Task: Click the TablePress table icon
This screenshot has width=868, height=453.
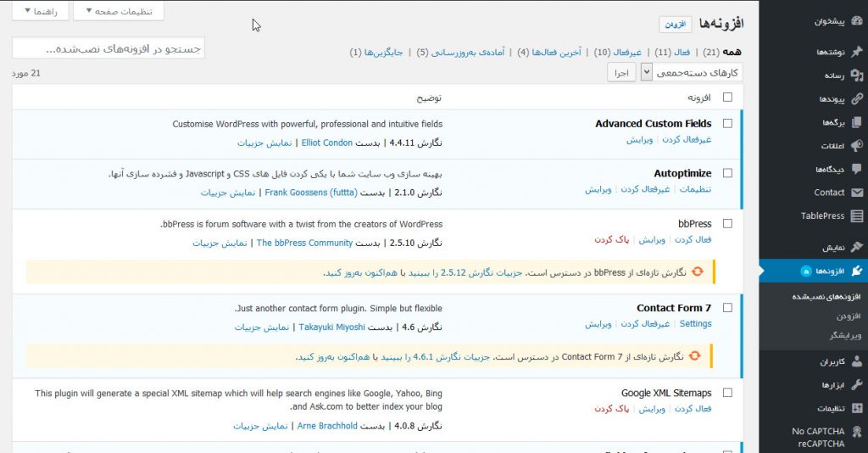Action: [856, 215]
